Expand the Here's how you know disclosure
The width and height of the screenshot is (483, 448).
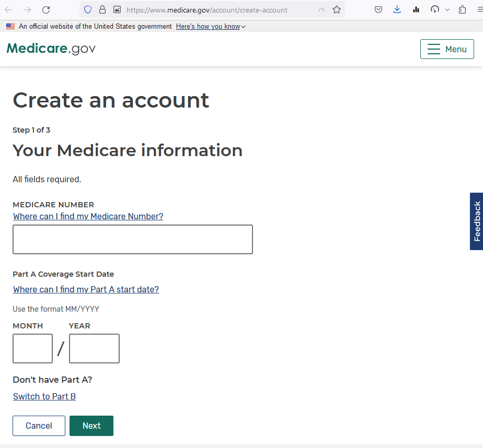(x=211, y=27)
